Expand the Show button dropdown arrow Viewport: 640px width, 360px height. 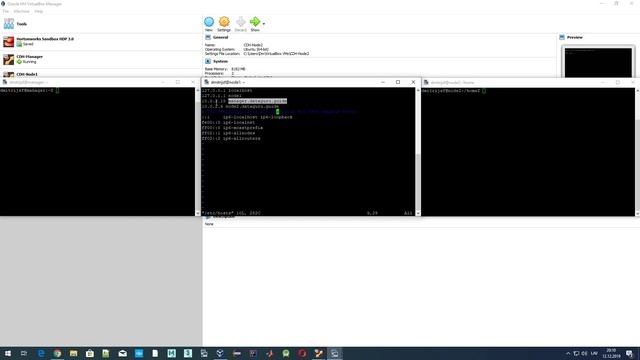264,24
